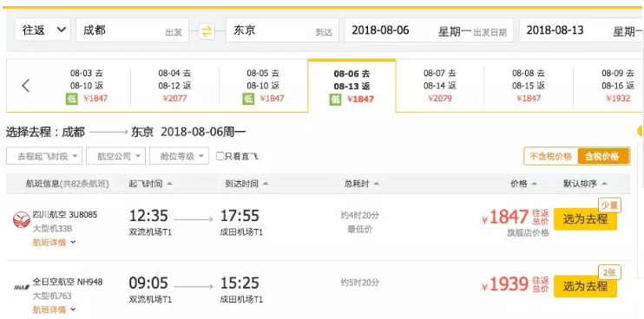Image resolution: width=644 pixels, height=319 pixels.
Task: Expand flight details for 3U8085
Action: (54, 243)
